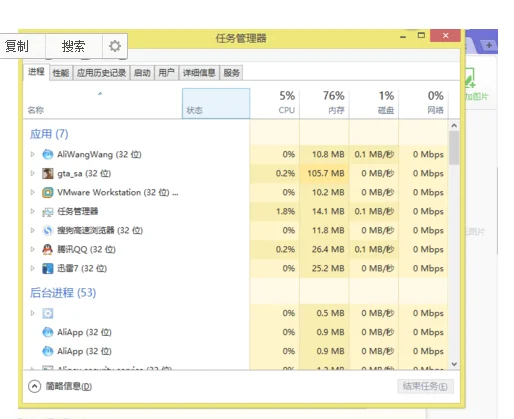
Task: Click the 25.2 MB memory cell
Action: point(324,268)
